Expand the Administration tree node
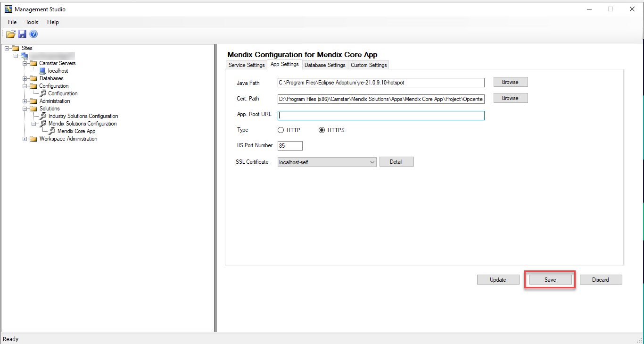The image size is (644, 344). click(25, 101)
